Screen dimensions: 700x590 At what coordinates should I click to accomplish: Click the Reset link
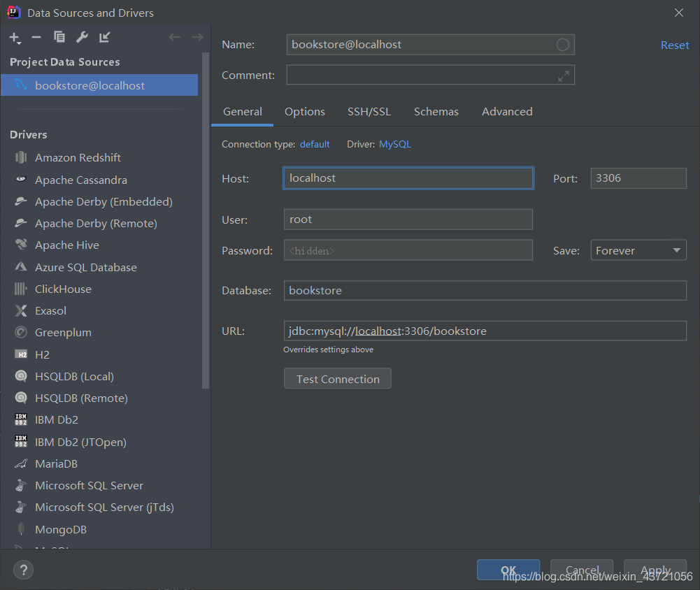tap(675, 45)
